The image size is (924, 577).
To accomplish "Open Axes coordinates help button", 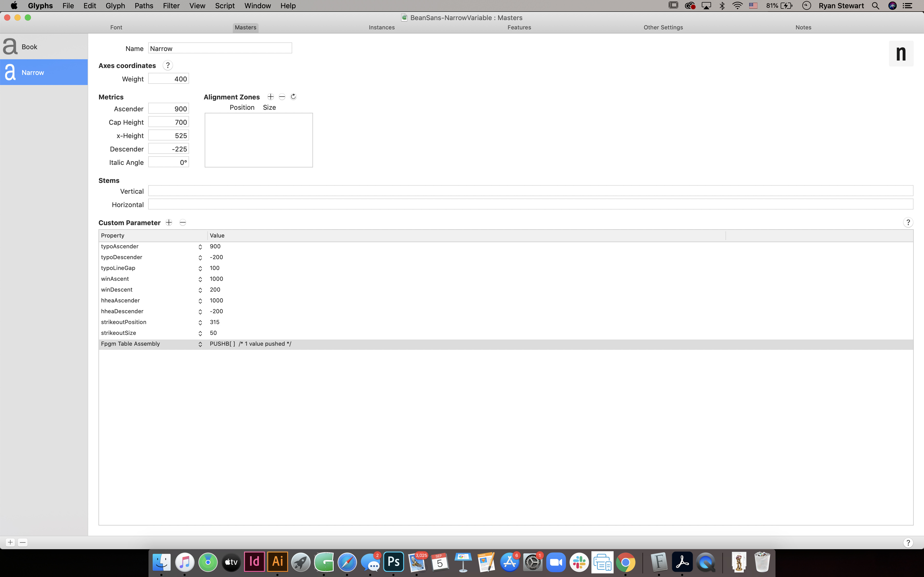I will [x=168, y=66].
